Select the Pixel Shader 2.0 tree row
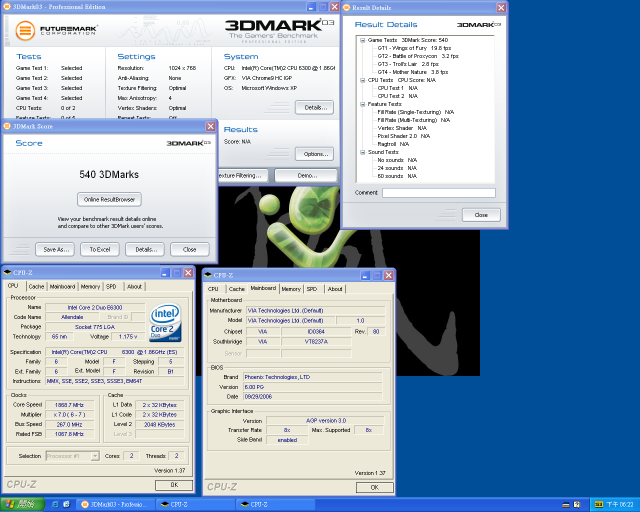 click(x=404, y=136)
